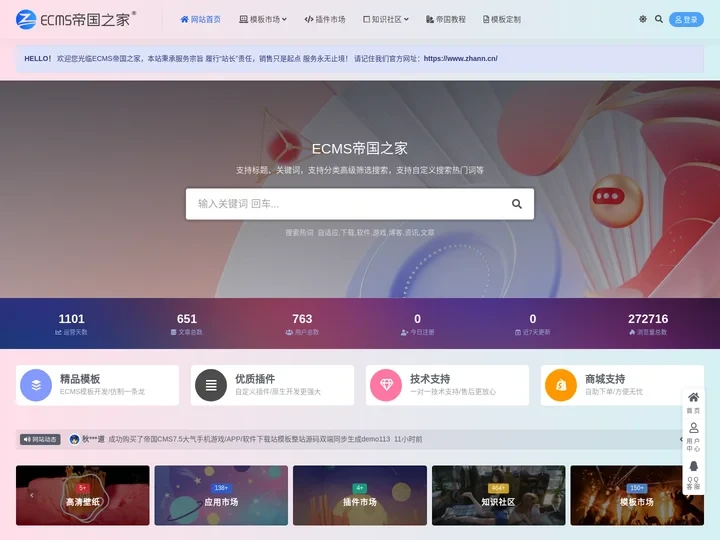Click the HELLO! announcement text
Screen dimensions: 720x540
[38, 58]
